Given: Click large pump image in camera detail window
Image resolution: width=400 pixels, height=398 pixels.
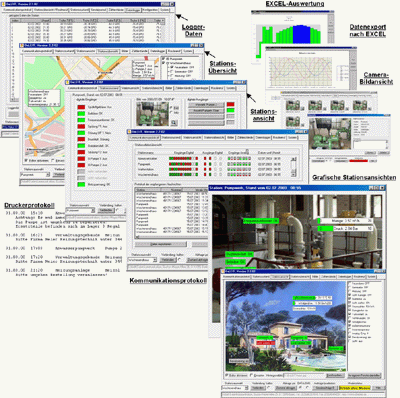Looking at the screenshot, I should [329, 134].
